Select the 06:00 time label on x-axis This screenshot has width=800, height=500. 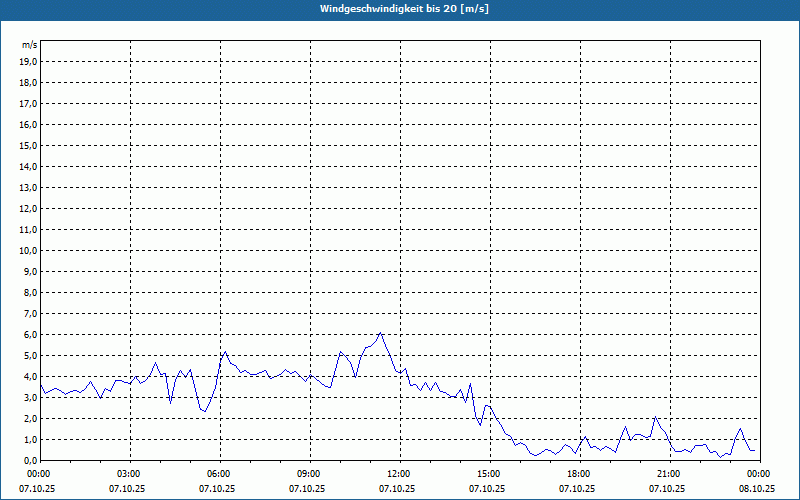tap(219, 473)
